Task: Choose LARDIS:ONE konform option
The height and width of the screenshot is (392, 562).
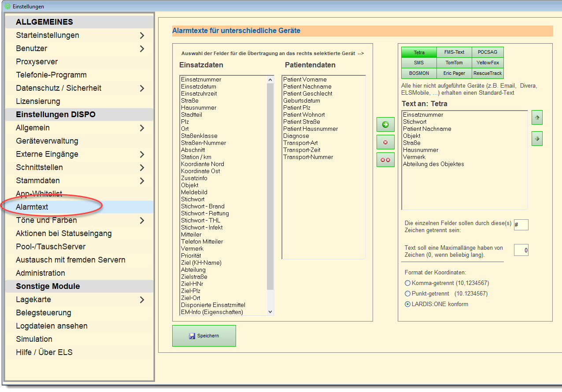Action: point(407,304)
